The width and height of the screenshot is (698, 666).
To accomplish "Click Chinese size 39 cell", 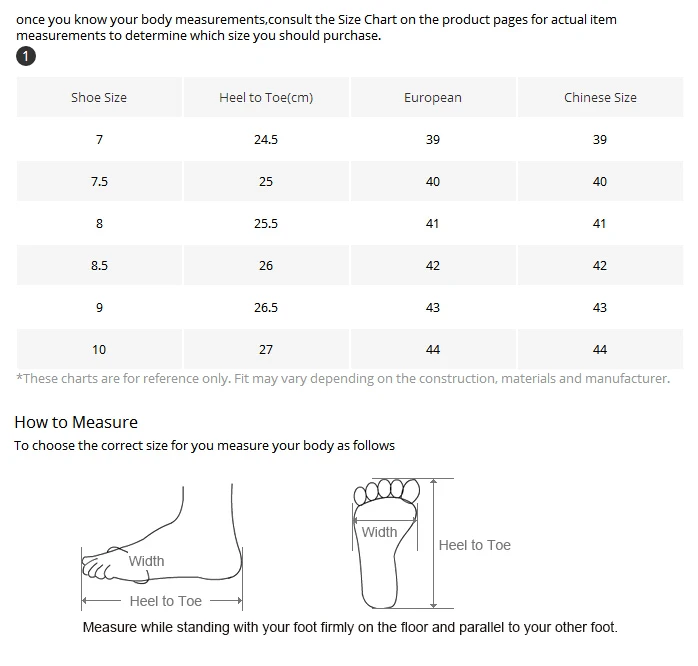I will coord(600,139).
